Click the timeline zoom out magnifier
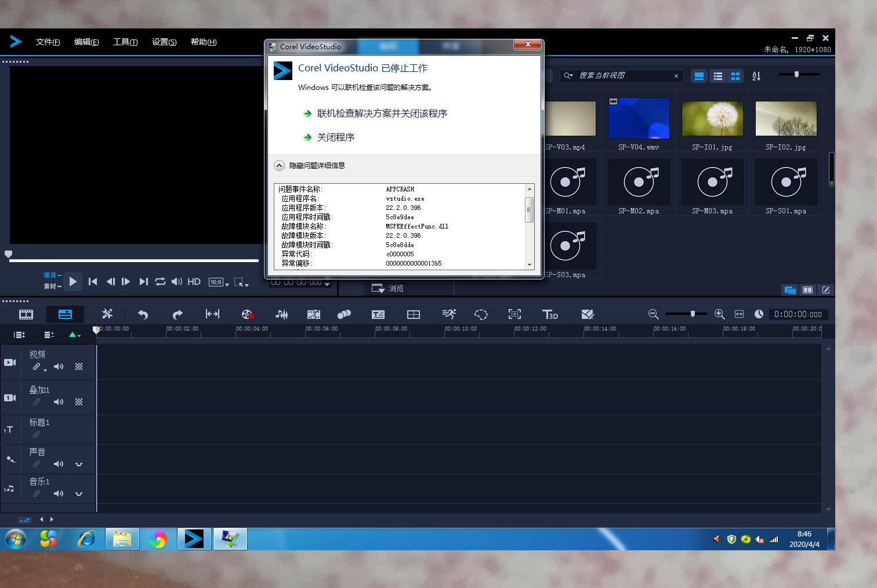This screenshot has width=877, height=588. tap(653, 314)
